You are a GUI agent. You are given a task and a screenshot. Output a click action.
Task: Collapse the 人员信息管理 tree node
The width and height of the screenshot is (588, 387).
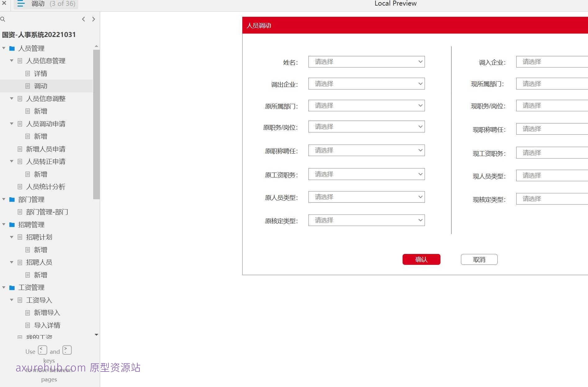click(11, 61)
